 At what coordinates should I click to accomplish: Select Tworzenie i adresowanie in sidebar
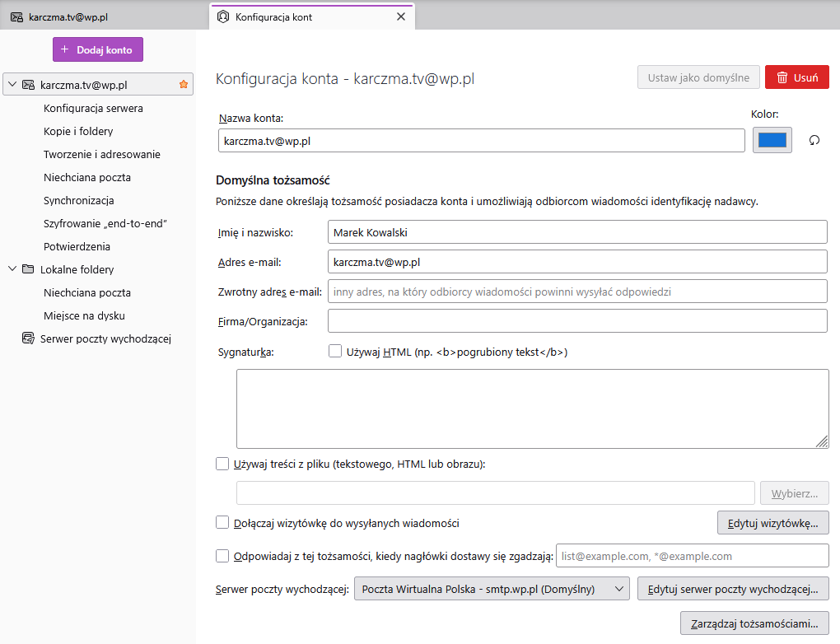point(102,154)
